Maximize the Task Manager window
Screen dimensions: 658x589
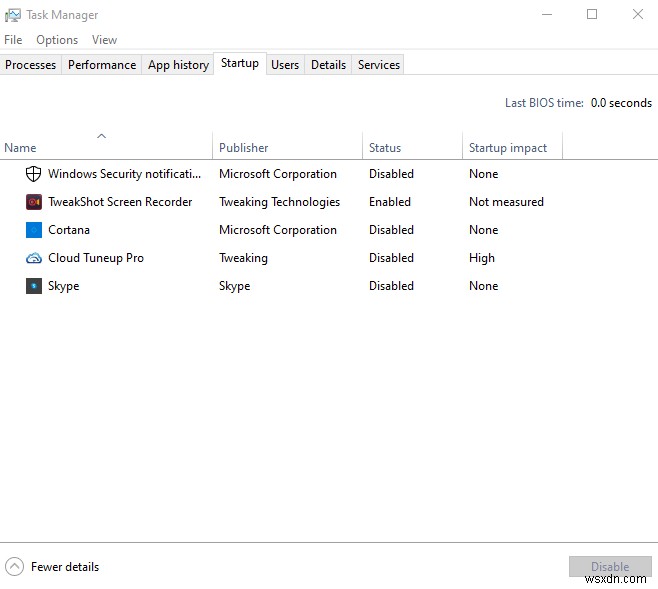pyautogui.click(x=592, y=15)
